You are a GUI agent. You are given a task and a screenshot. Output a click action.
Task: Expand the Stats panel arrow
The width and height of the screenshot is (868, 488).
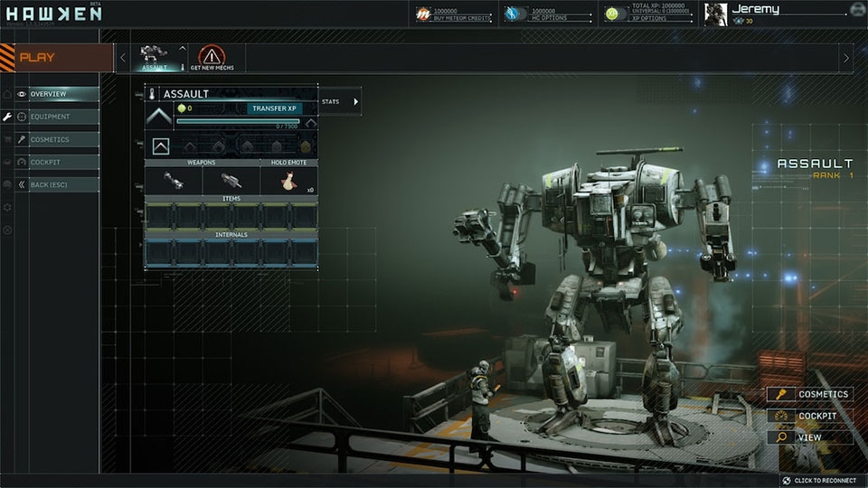pos(356,102)
